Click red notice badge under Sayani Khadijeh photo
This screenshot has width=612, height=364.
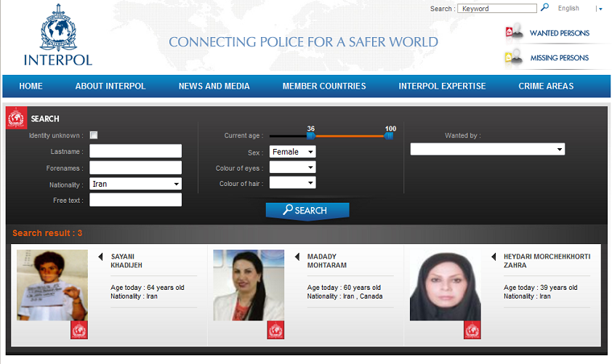click(79, 330)
